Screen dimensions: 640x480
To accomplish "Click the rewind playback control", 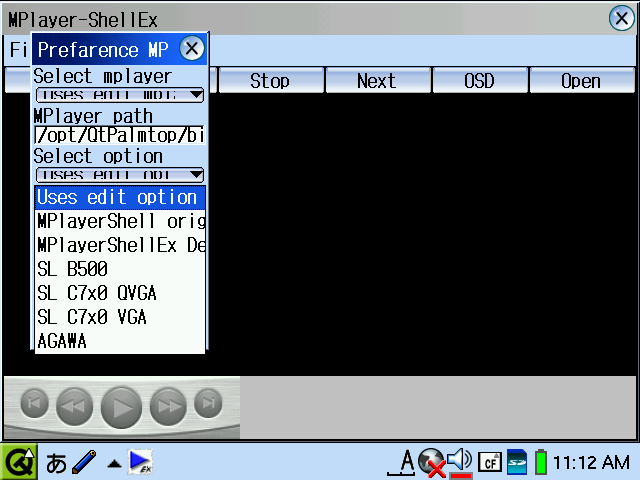I will click(x=74, y=406).
